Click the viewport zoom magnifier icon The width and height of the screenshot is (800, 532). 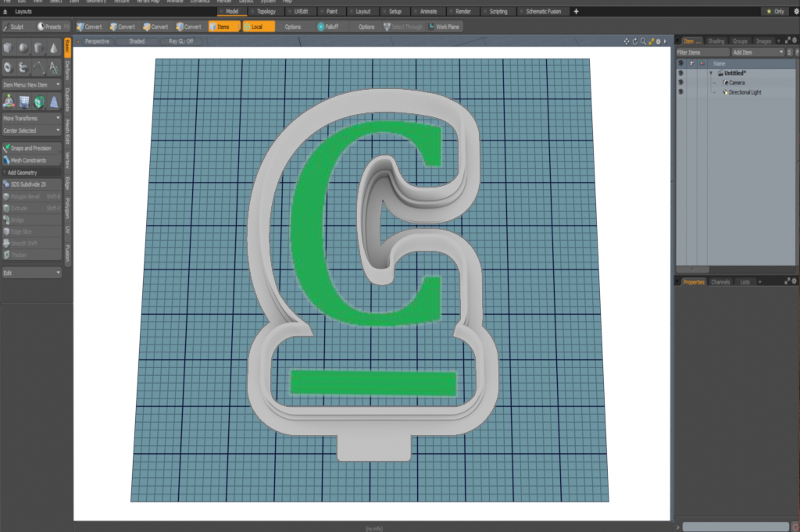point(644,41)
